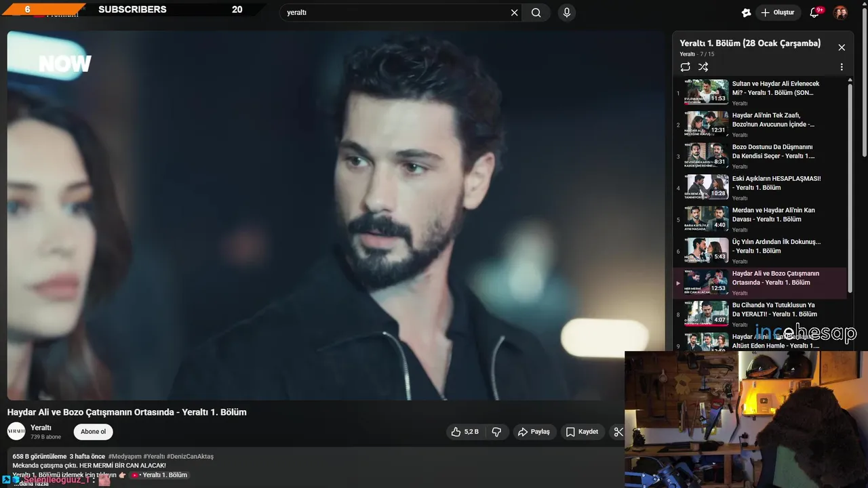Open notifications bell
Viewport: 868px width, 488px height.
815,12
